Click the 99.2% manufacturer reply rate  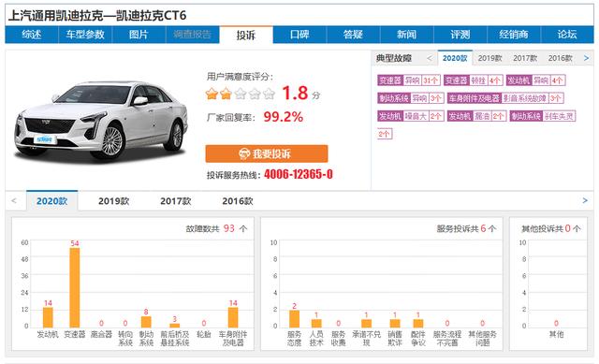click(x=283, y=117)
